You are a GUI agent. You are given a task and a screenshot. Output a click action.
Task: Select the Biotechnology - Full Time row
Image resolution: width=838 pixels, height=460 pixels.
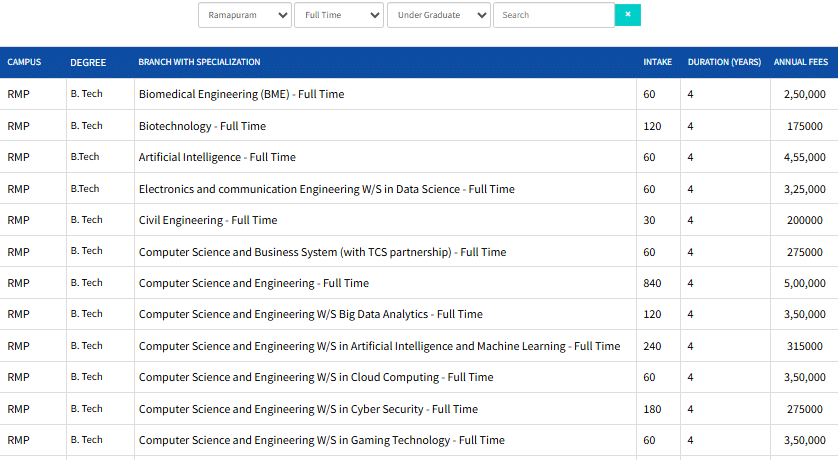click(202, 126)
